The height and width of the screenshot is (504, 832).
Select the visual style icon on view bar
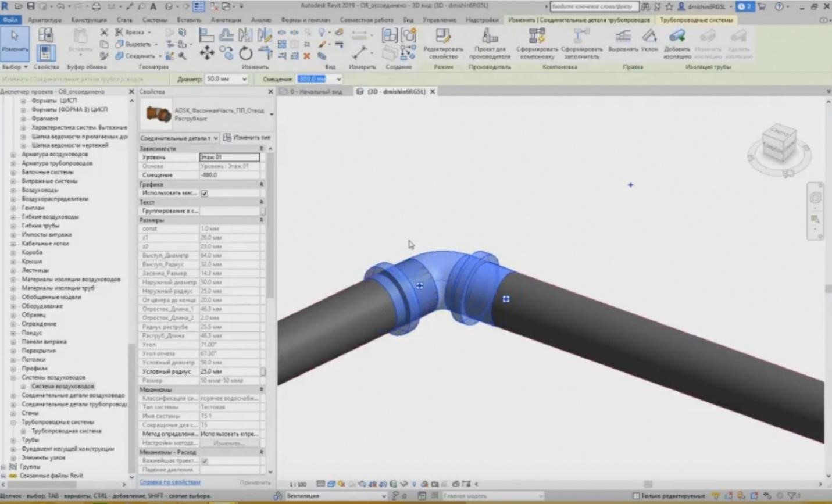330,483
